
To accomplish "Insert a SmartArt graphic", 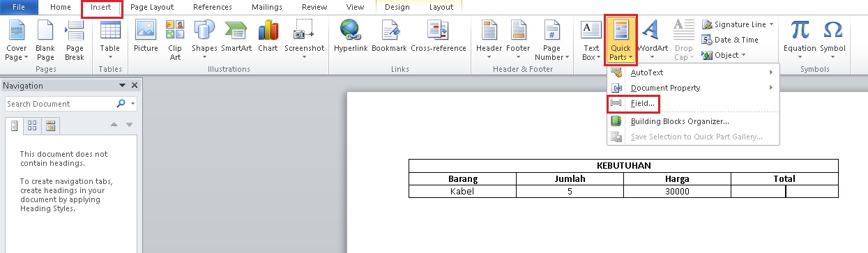I will point(237,37).
